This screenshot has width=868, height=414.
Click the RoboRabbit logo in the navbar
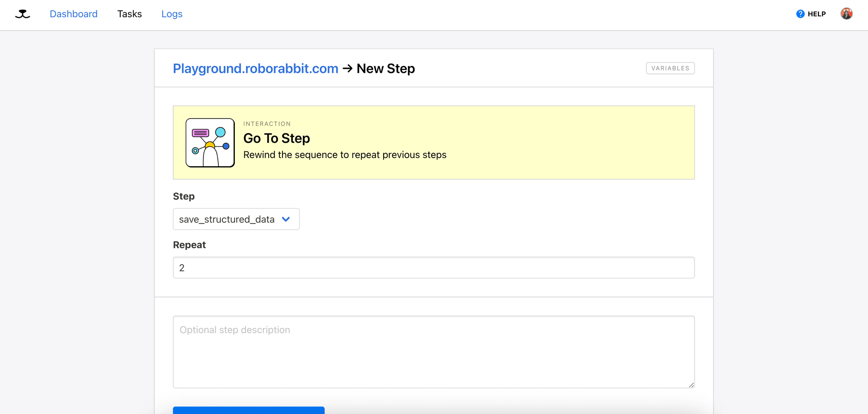point(22,14)
